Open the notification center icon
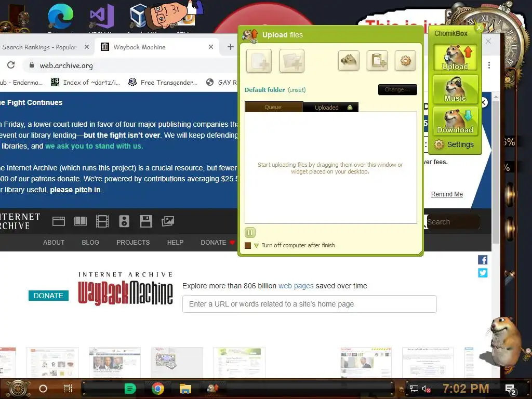 511,390
